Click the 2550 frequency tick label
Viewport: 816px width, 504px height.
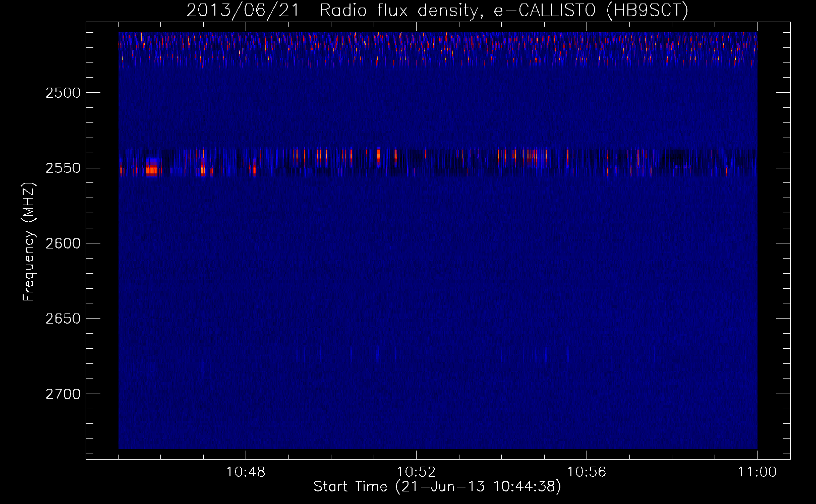click(x=63, y=168)
